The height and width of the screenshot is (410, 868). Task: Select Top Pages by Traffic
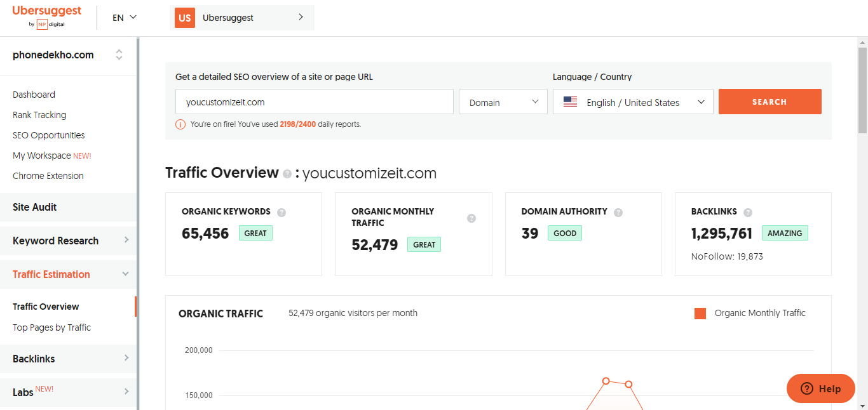(51, 327)
